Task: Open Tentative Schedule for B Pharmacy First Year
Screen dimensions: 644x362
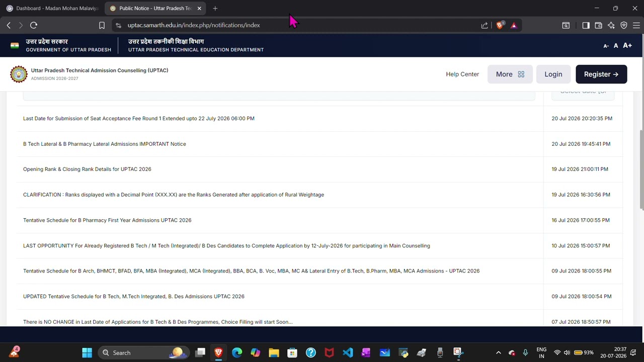Action: click(x=107, y=220)
